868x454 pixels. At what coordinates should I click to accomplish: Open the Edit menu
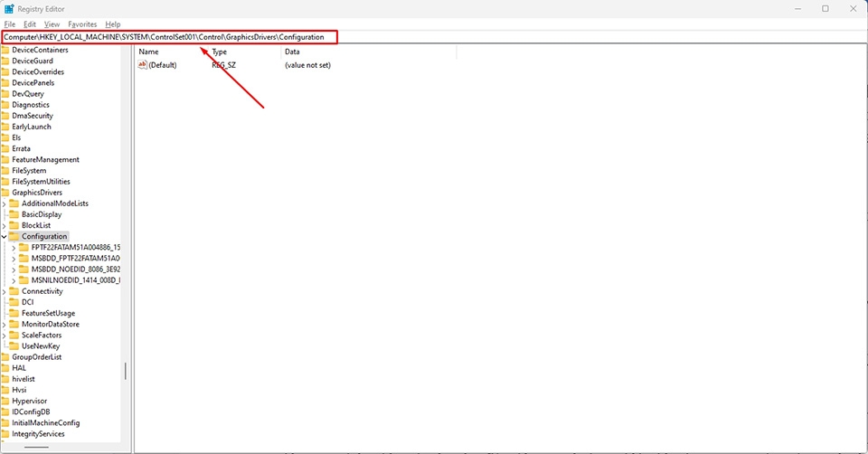tap(30, 24)
